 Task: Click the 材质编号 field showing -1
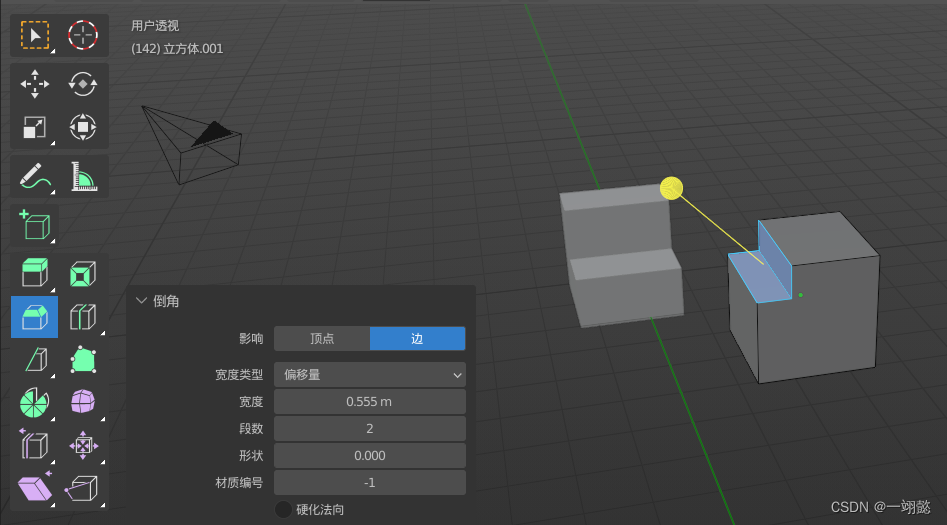(370, 483)
